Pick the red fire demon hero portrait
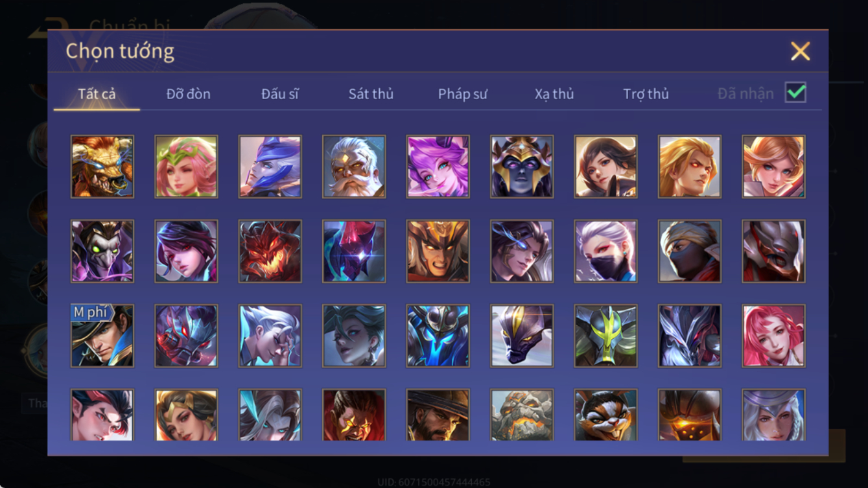This screenshot has width=868, height=488. click(x=270, y=251)
